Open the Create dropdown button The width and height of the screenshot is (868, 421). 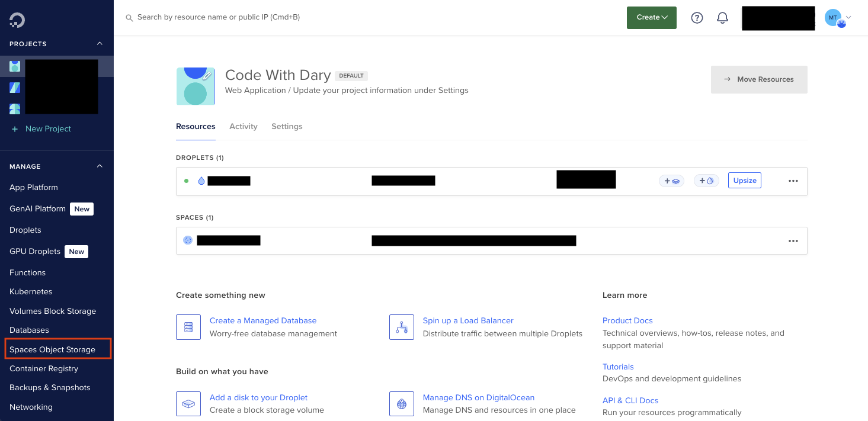coord(652,18)
